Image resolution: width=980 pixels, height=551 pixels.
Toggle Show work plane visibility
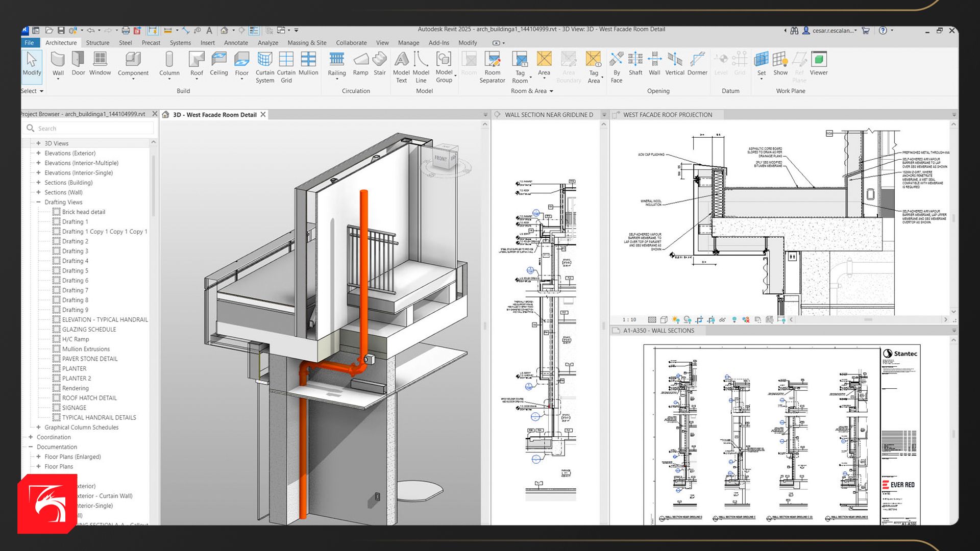pos(780,64)
